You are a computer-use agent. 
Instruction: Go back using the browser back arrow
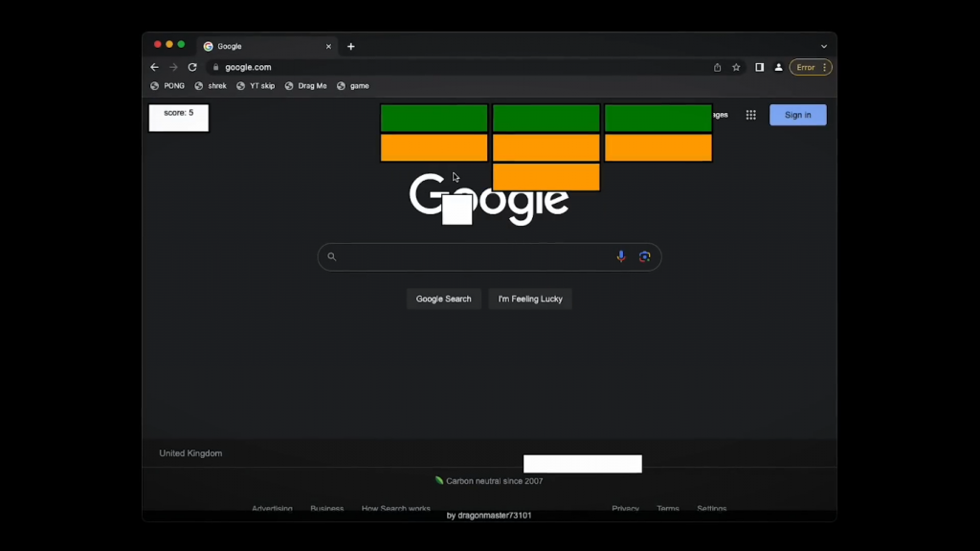(x=154, y=67)
